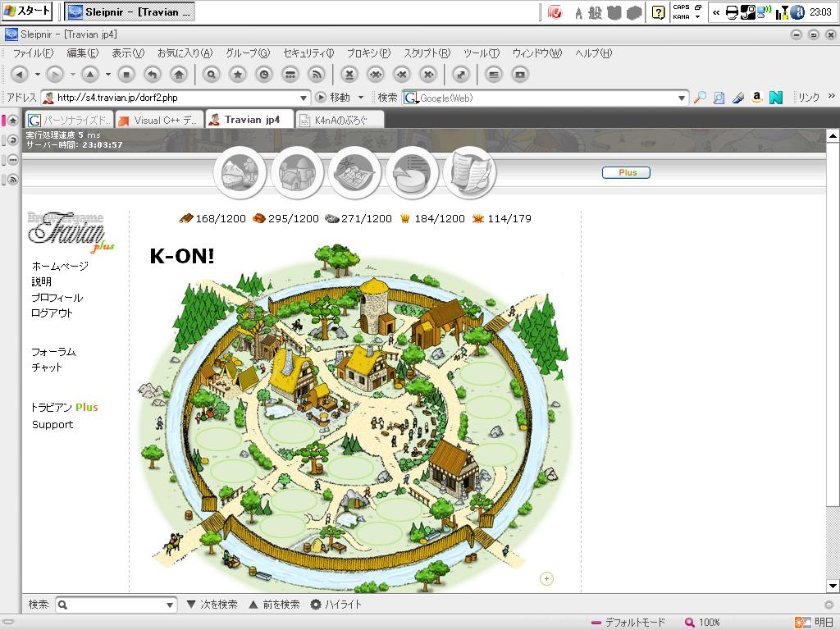Open the ホームページ sidebar link
Screen dimensions: 840x630
(60, 266)
